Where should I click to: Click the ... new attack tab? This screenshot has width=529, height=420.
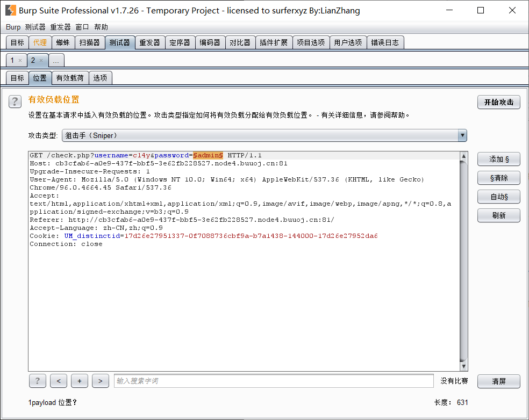tap(56, 60)
